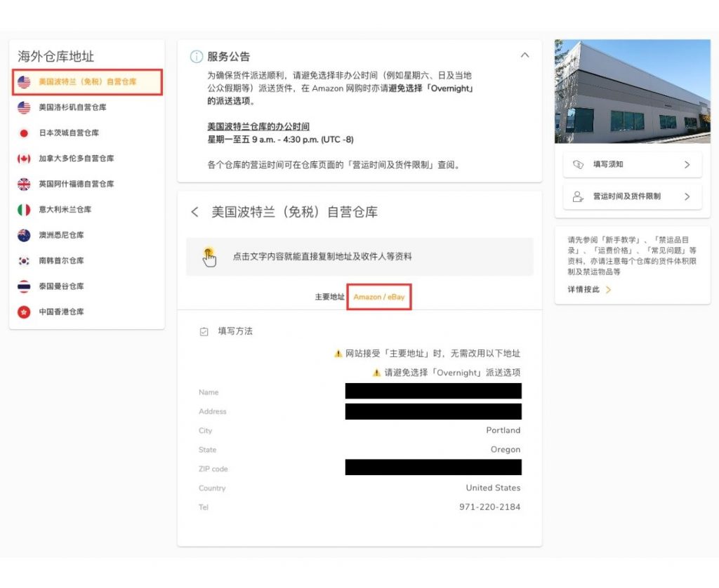Click the warehouse building photo
This screenshot has height=588, width=719.
[x=633, y=91]
